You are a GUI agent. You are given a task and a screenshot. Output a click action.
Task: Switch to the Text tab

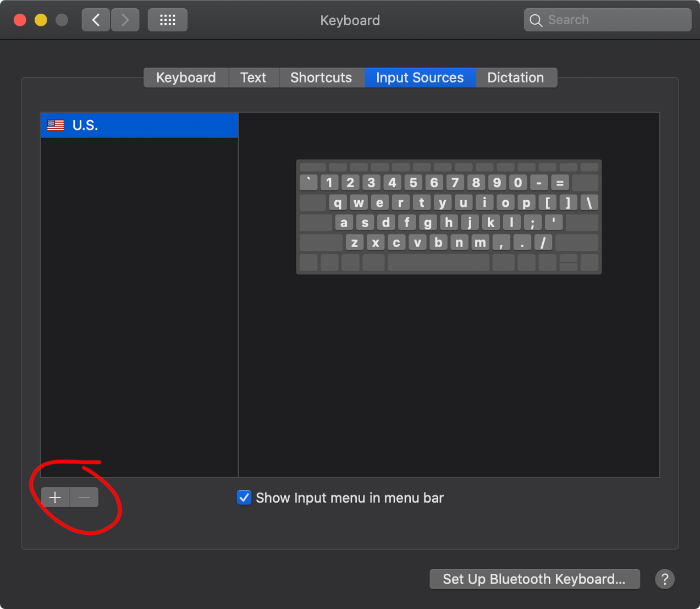[253, 78]
